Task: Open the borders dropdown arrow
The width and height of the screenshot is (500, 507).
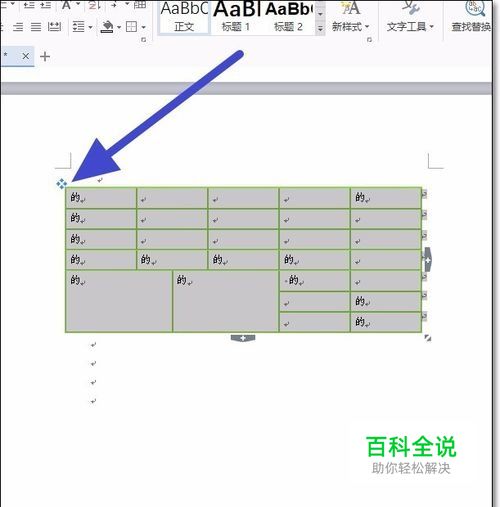Action: 143,27
